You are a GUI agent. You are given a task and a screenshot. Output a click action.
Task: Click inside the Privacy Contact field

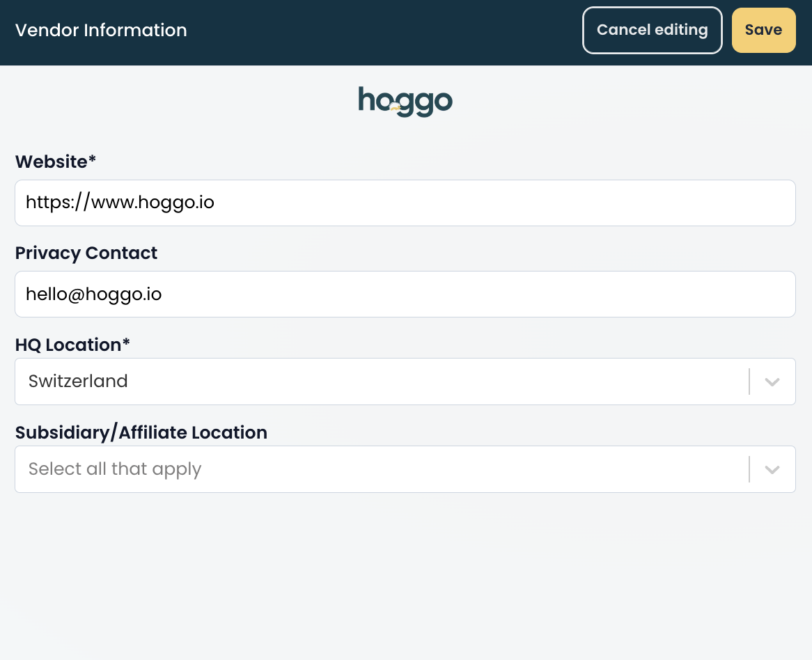pyautogui.click(x=405, y=294)
